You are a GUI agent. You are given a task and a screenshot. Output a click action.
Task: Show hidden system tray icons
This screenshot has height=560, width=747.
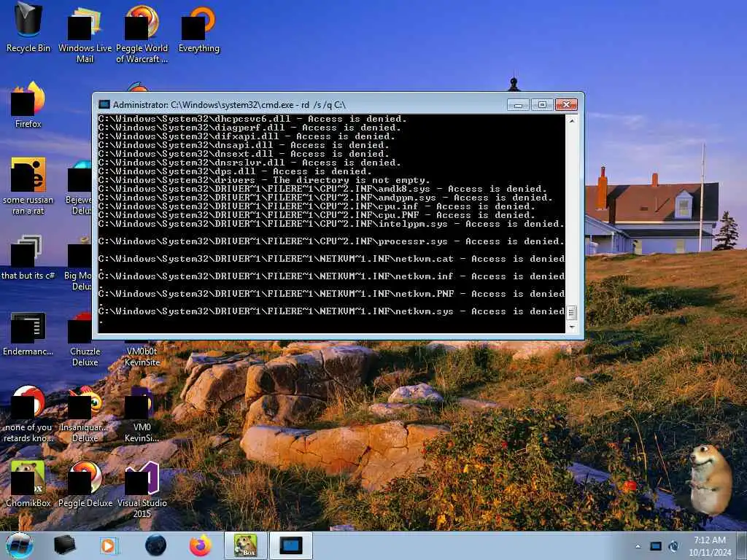point(638,547)
